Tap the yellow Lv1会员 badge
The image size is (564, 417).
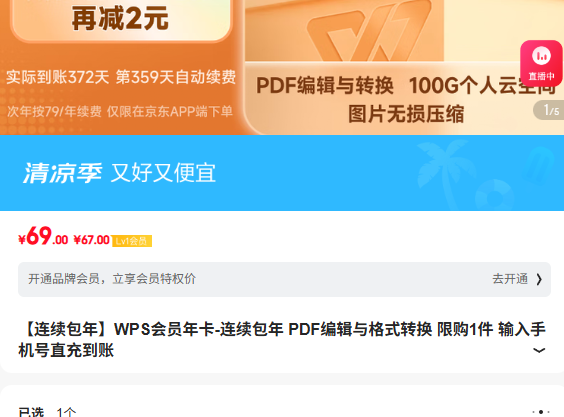(132, 241)
